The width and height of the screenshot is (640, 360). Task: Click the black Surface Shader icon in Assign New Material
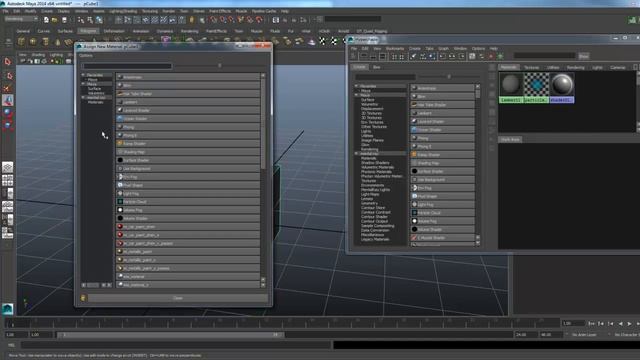pyautogui.click(x=120, y=160)
